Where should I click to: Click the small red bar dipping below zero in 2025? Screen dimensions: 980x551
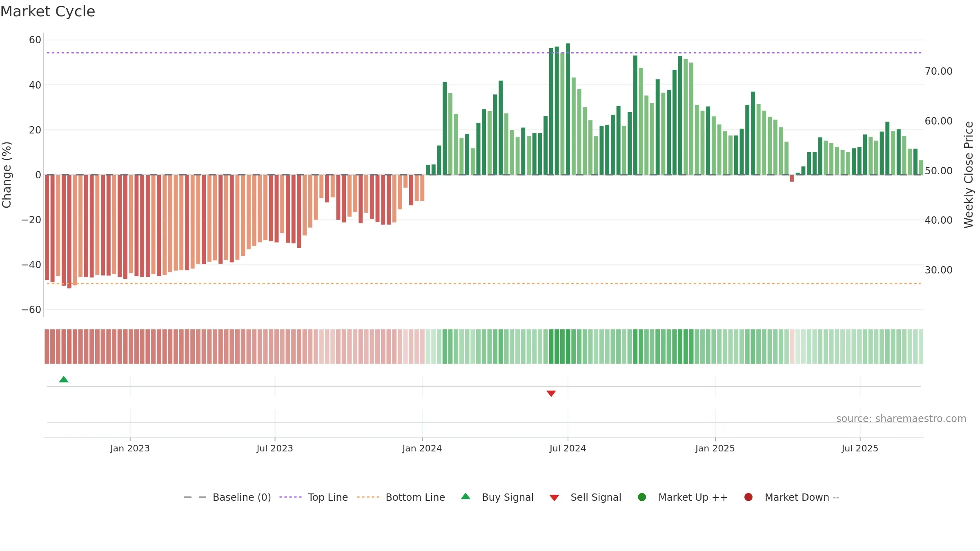[x=792, y=178]
